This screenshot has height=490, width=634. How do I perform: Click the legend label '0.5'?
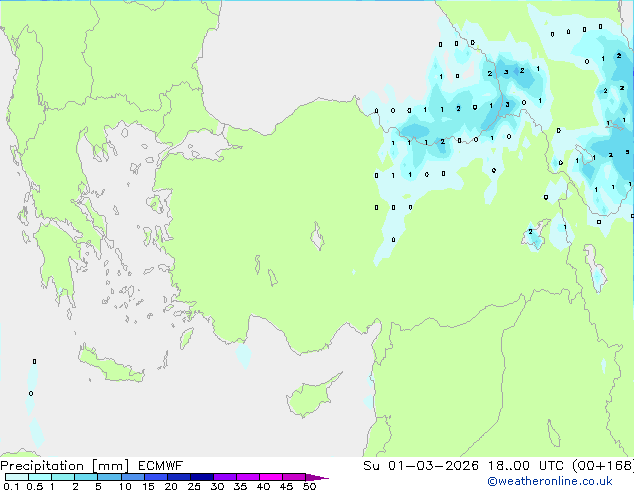pos(34,486)
